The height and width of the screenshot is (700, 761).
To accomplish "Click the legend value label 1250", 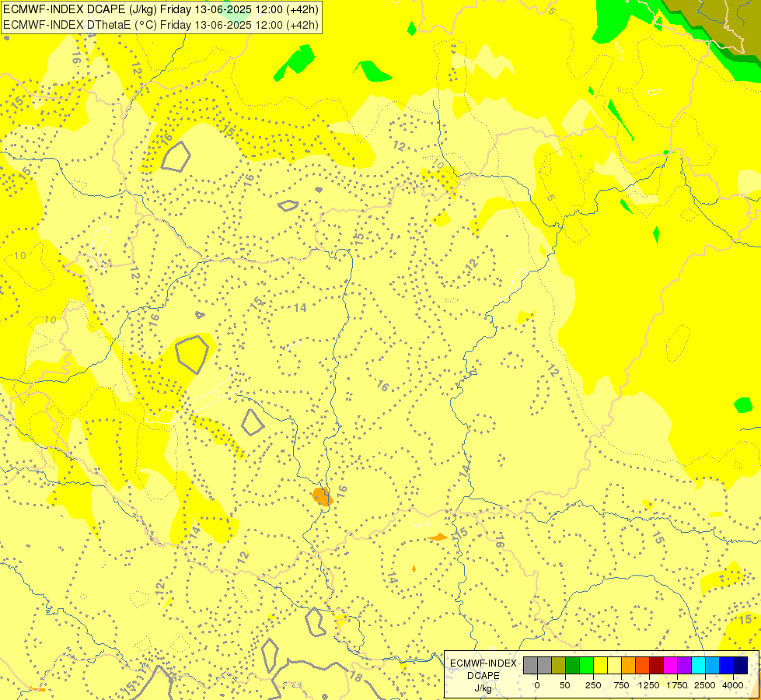I will point(649,685).
